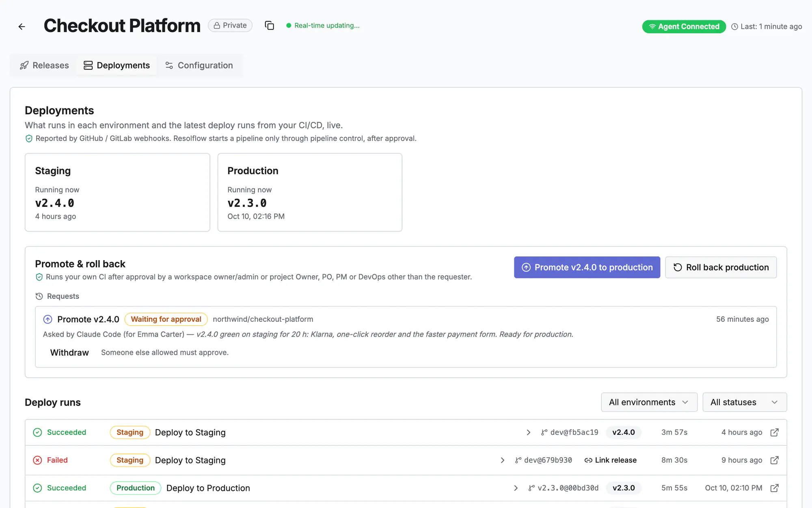Open external link for failed Staging run
The height and width of the screenshot is (508, 812).
click(774, 460)
